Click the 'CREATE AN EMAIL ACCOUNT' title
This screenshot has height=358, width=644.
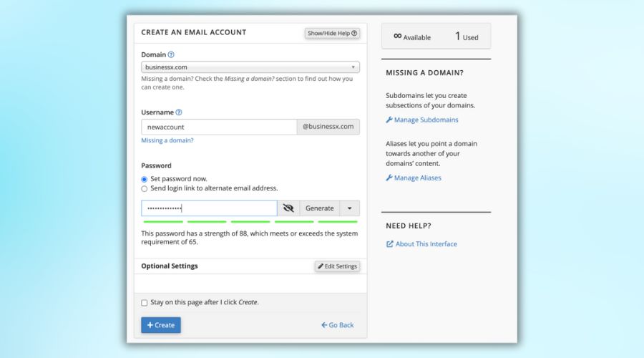(193, 32)
